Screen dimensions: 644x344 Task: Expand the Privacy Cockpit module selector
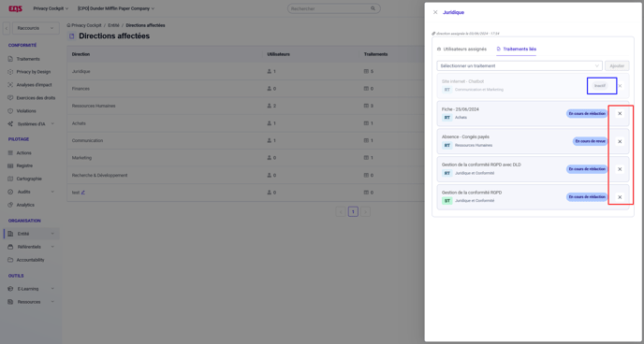[x=51, y=8]
